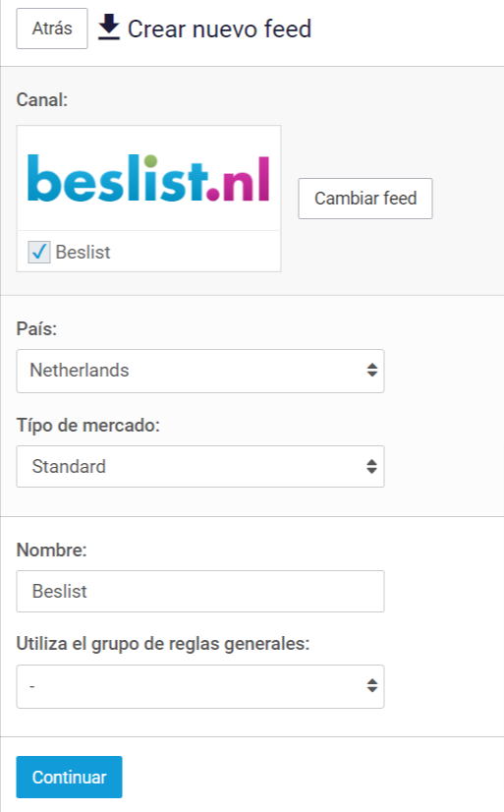Click the arrows icon on Standard selector
Image resolution: width=504 pixels, height=812 pixels.
point(372,466)
